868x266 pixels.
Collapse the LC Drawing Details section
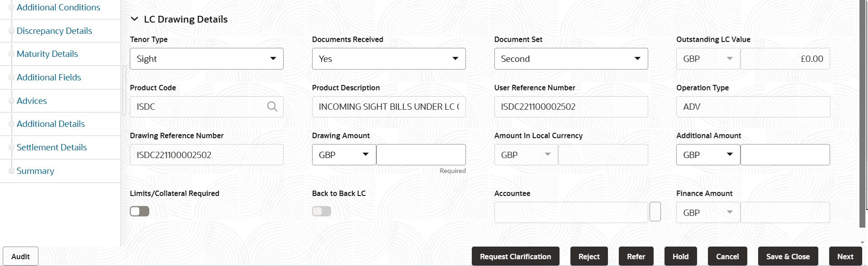tap(134, 19)
